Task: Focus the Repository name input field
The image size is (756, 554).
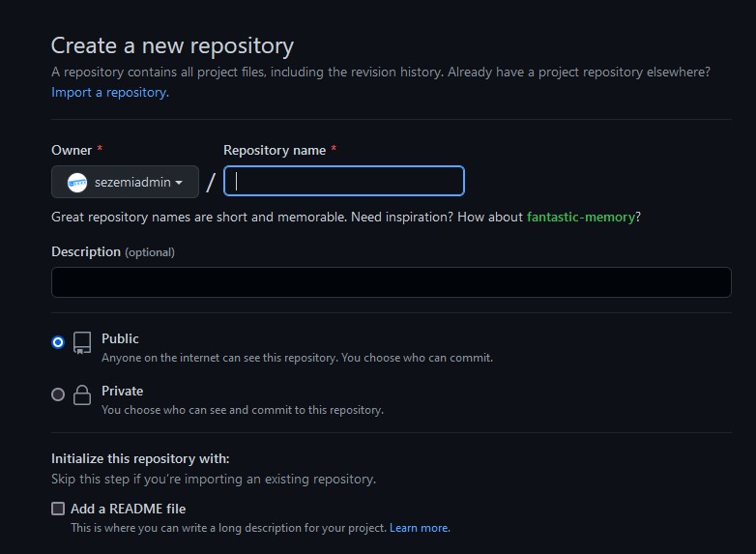Action: (344, 181)
